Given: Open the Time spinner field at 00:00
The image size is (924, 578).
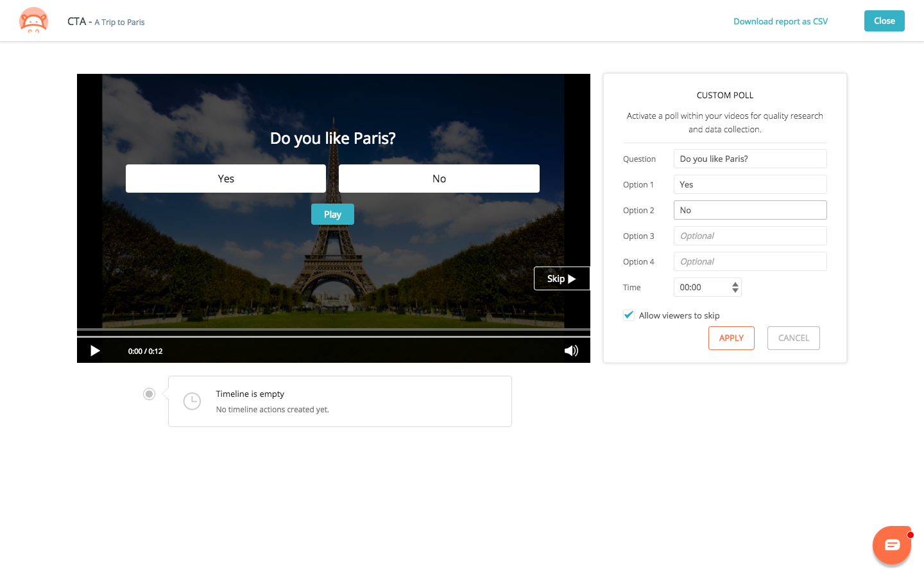Looking at the screenshot, I should point(703,287).
